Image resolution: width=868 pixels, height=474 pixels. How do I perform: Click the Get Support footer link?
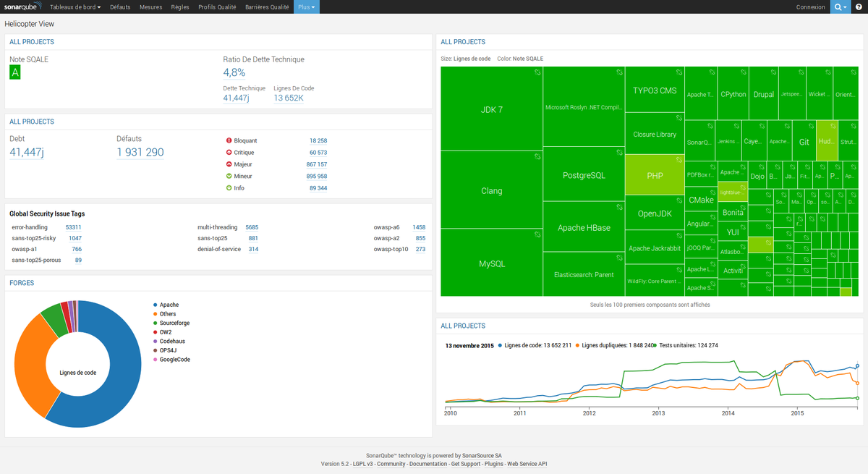(466, 464)
